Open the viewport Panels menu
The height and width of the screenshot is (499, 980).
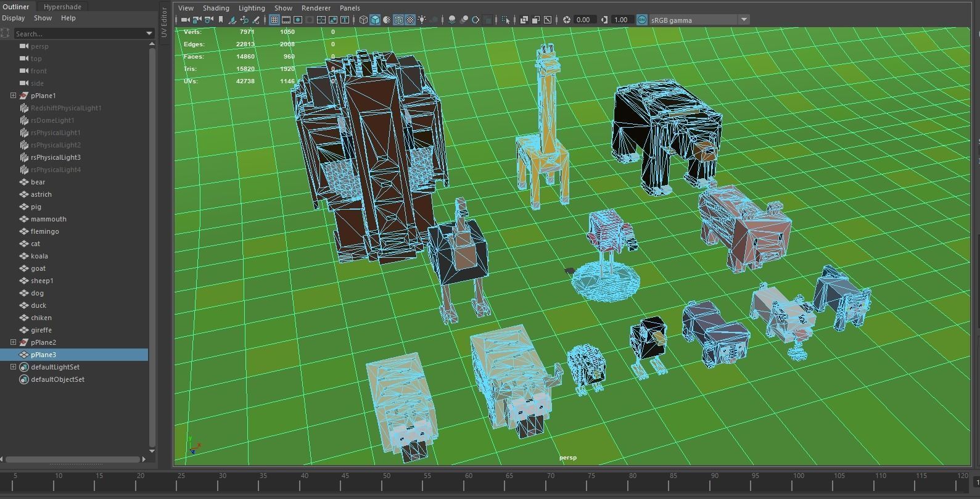[350, 8]
